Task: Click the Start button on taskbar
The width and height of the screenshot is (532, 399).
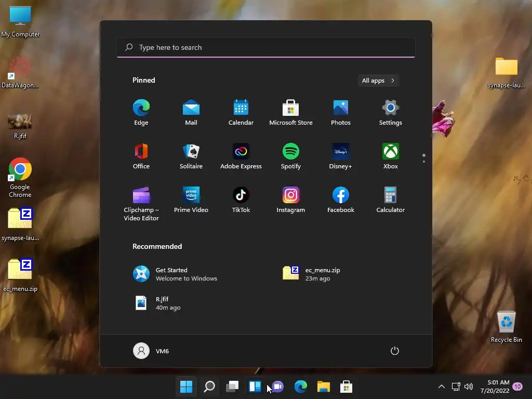Action: click(187, 387)
